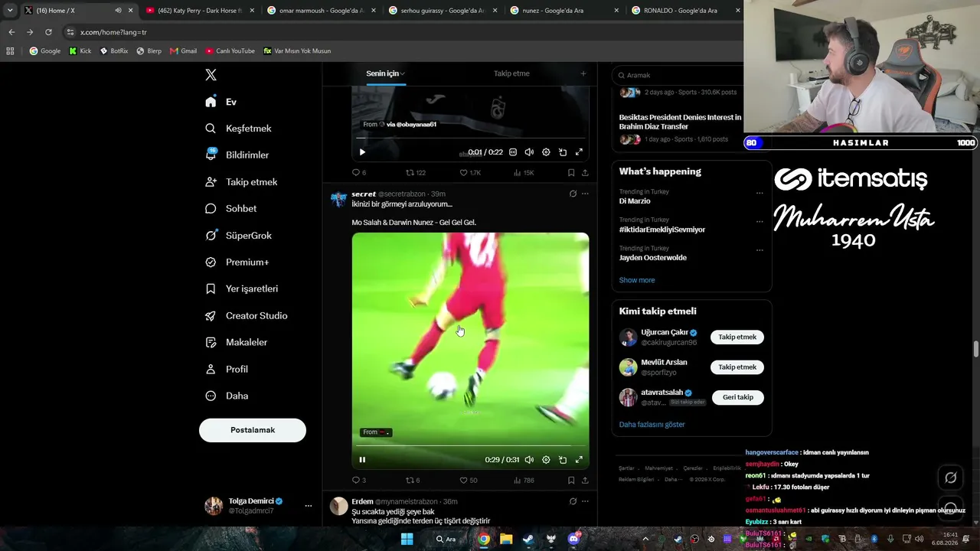Open the Windows Start menu

coord(407,539)
